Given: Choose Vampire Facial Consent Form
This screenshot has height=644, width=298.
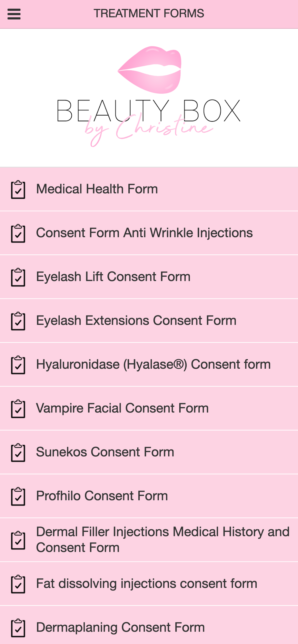Looking at the screenshot, I should (x=122, y=408).
